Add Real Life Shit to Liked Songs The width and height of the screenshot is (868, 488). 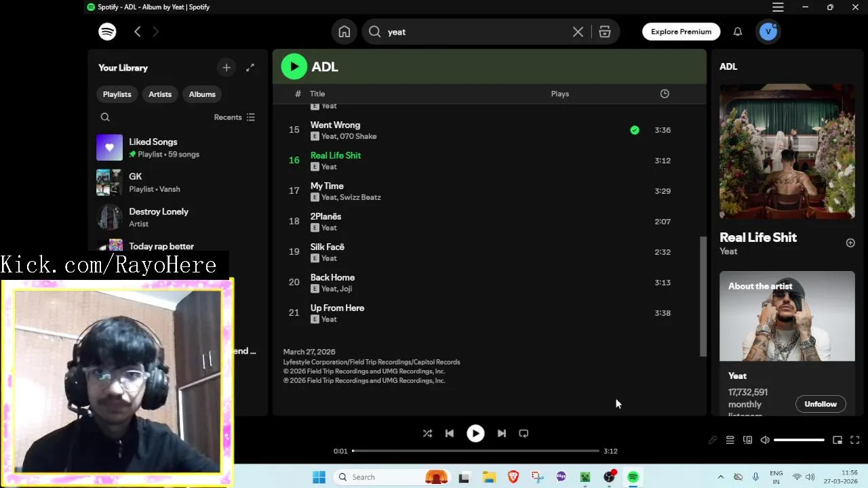[850, 243]
